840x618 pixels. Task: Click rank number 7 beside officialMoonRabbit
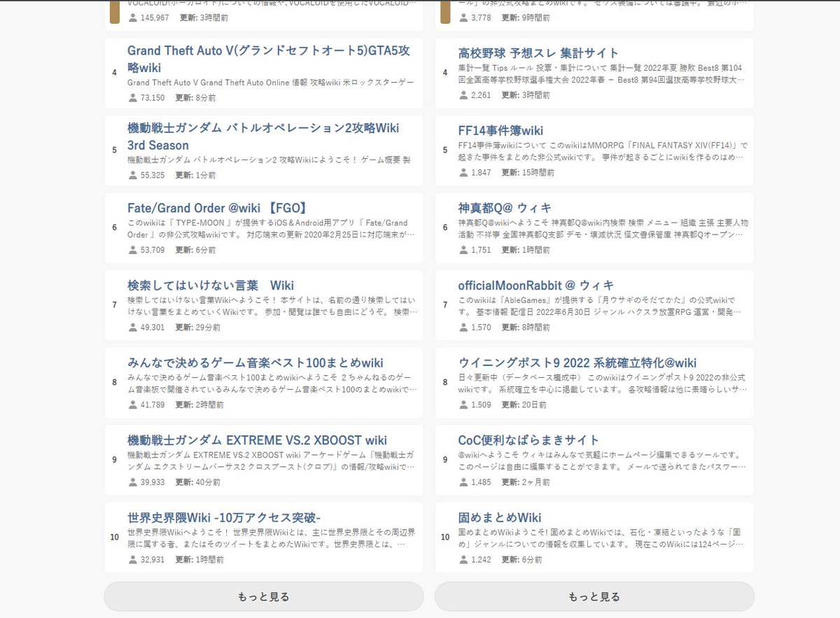click(x=445, y=304)
